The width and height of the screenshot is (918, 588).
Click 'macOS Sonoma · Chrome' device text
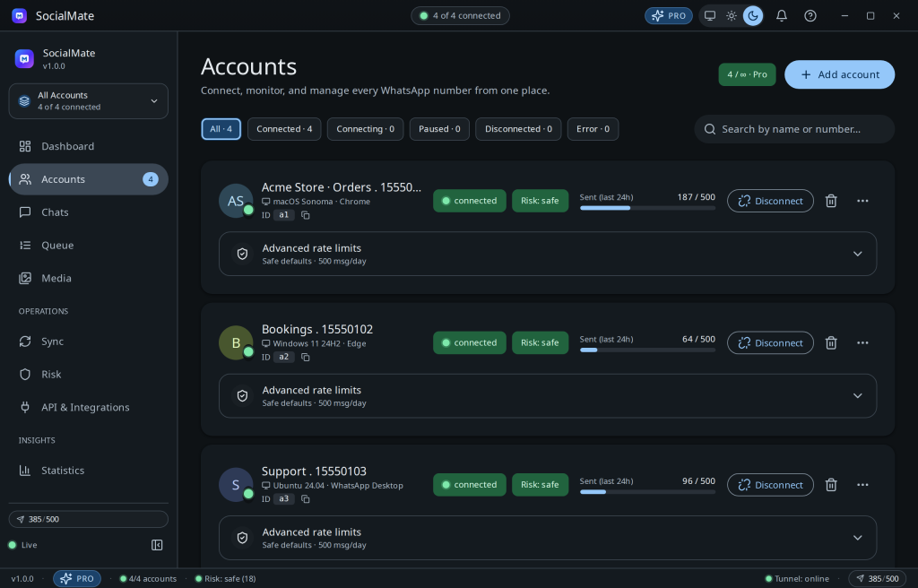[321, 202]
